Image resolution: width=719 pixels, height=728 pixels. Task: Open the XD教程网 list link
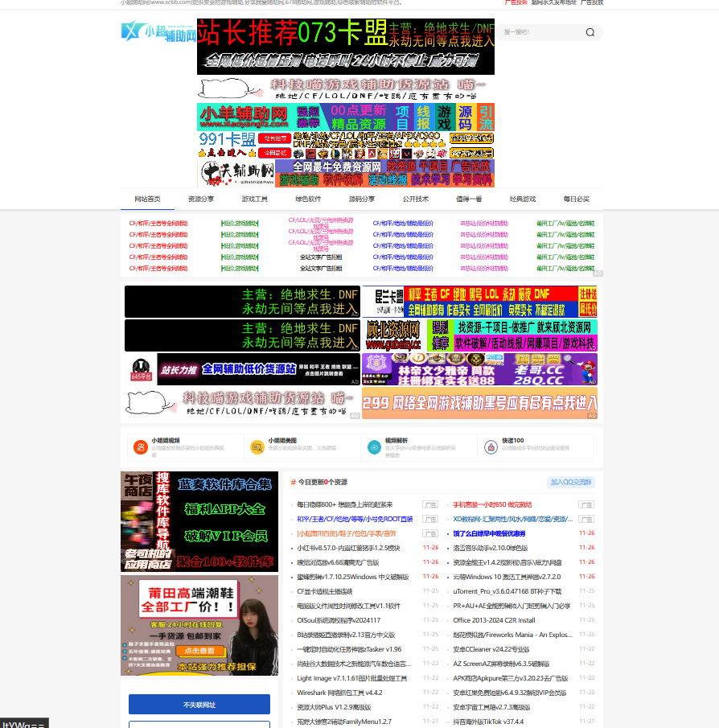click(513, 519)
